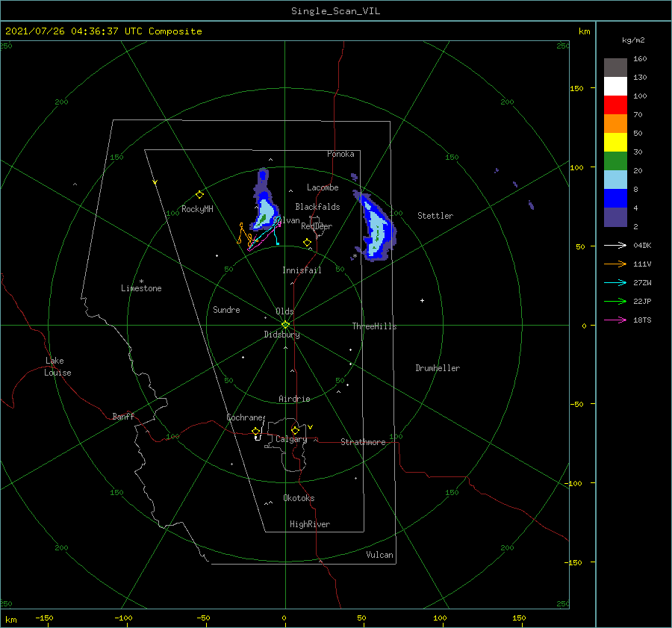Click the VIL storm cell near Sylvan
The height and width of the screenshot is (628, 672).
265,202
